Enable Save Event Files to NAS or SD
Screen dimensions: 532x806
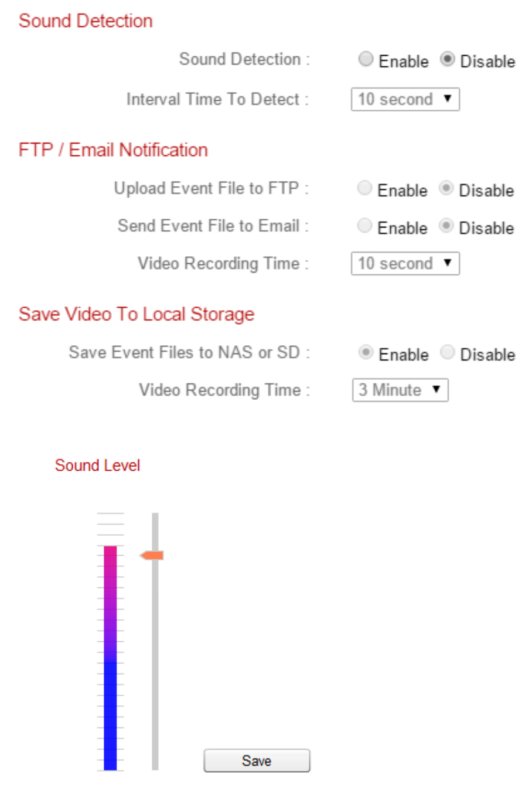tap(366, 352)
